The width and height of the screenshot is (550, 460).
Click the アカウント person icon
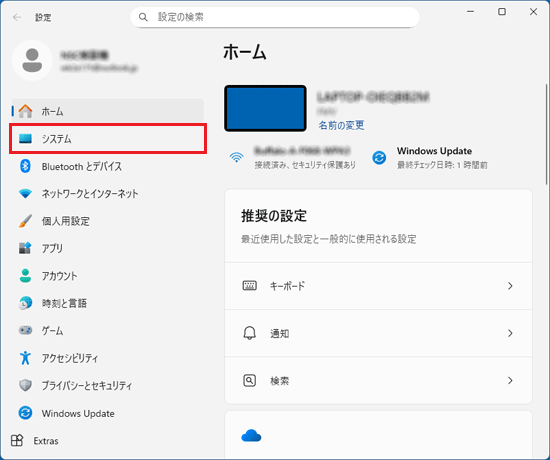tap(25, 275)
